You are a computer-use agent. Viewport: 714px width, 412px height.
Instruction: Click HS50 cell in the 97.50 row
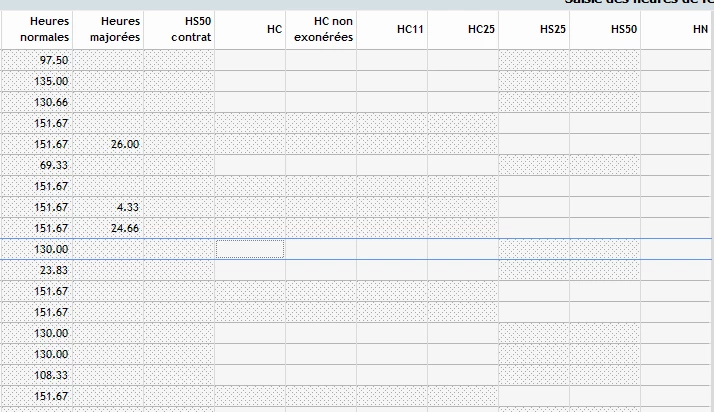tap(605, 60)
